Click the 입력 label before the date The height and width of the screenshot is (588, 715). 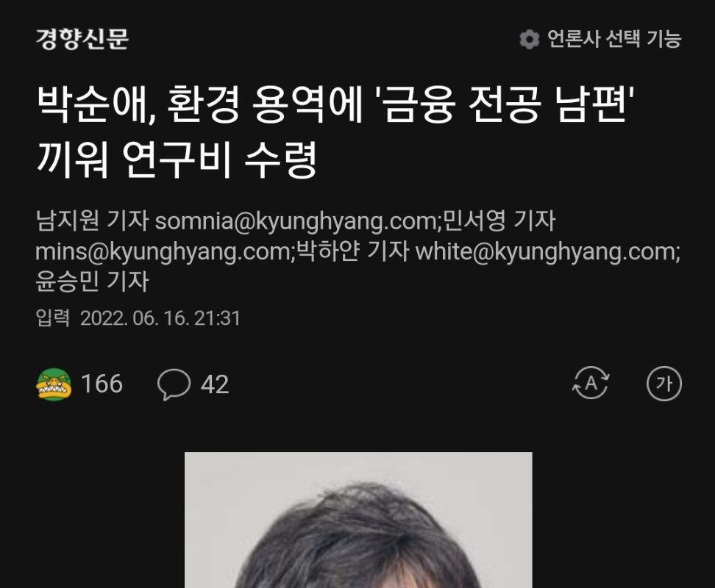pos(52,318)
